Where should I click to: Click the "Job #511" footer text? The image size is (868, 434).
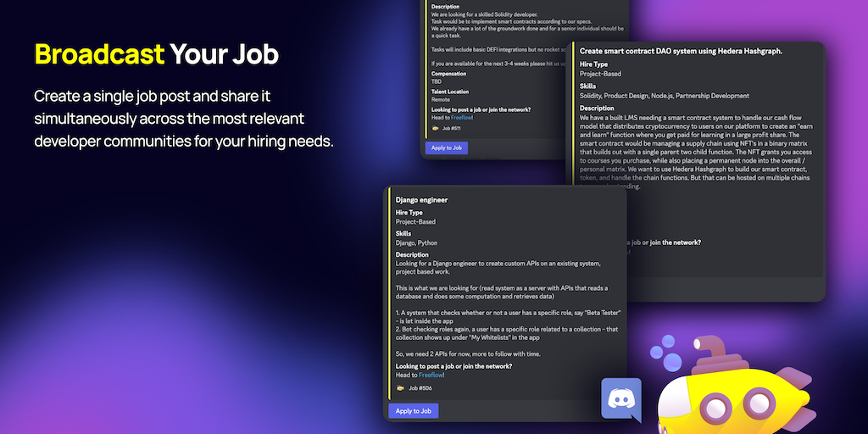pos(451,129)
